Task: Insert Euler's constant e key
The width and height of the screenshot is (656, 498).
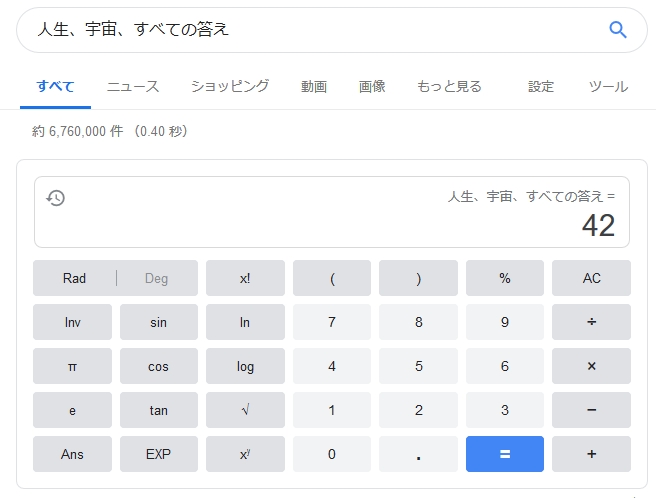Action: click(x=72, y=410)
